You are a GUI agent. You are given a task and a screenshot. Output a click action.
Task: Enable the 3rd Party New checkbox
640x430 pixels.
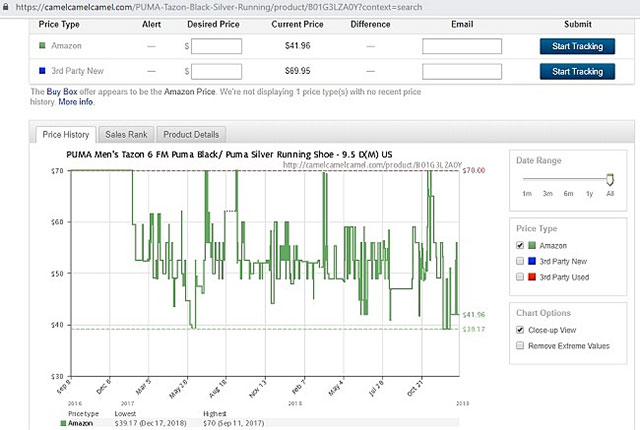pos(519,260)
